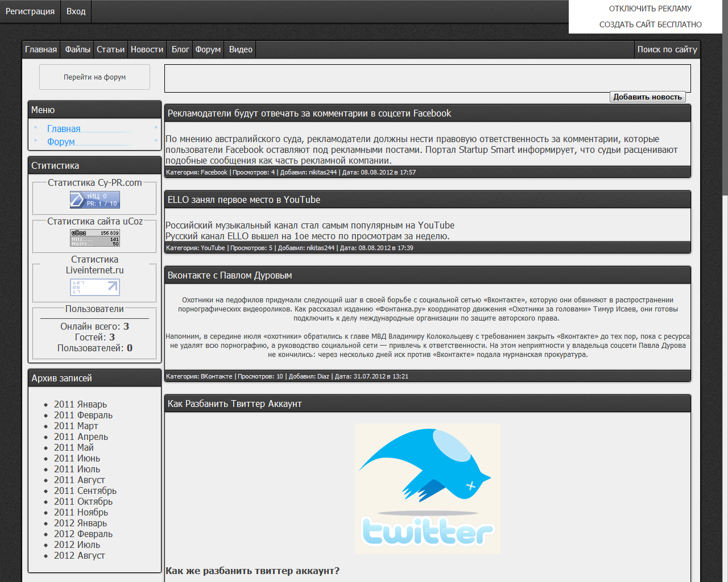Open the 2012 Август archive entry
This screenshot has width=728, height=582.
point(79,555)
